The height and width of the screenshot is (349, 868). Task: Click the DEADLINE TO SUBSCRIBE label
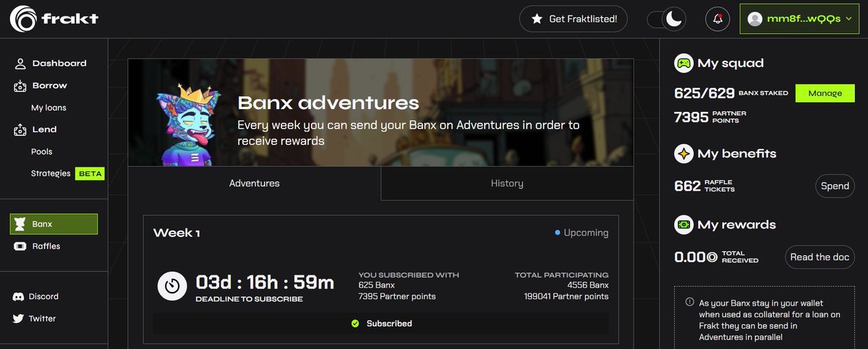pos(249,299)
